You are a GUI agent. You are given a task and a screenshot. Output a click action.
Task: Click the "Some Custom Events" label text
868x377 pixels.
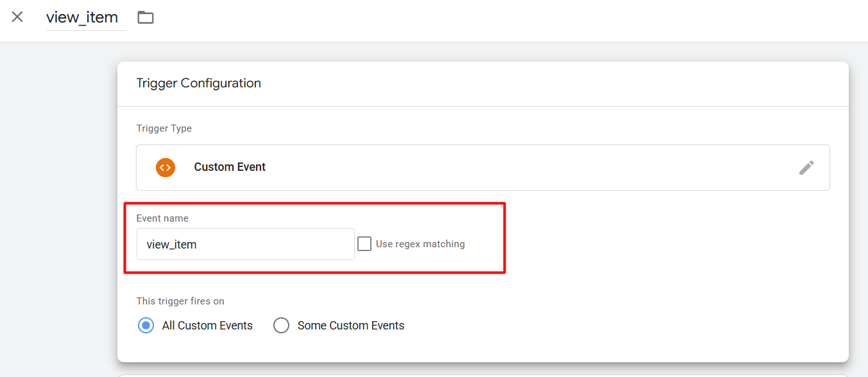coord(351,326)
